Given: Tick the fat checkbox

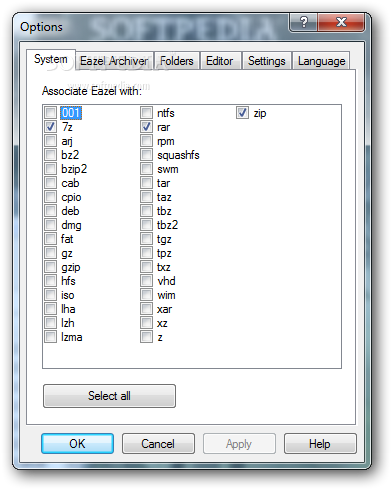Looking at the screenshot, I should tap(51, 239).
